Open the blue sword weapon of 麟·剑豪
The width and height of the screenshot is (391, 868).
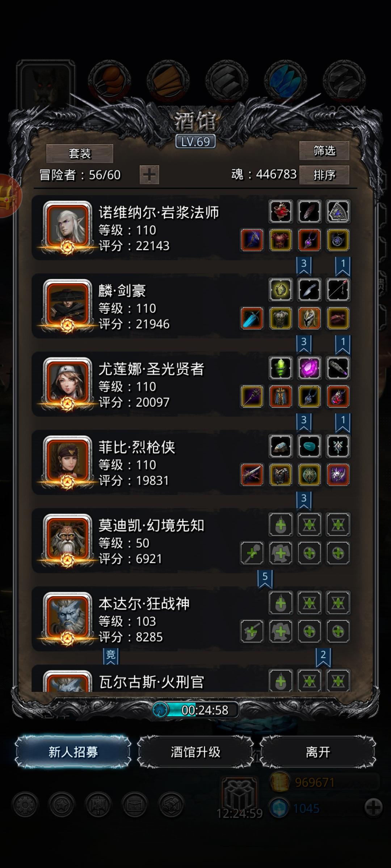(252, 318)
